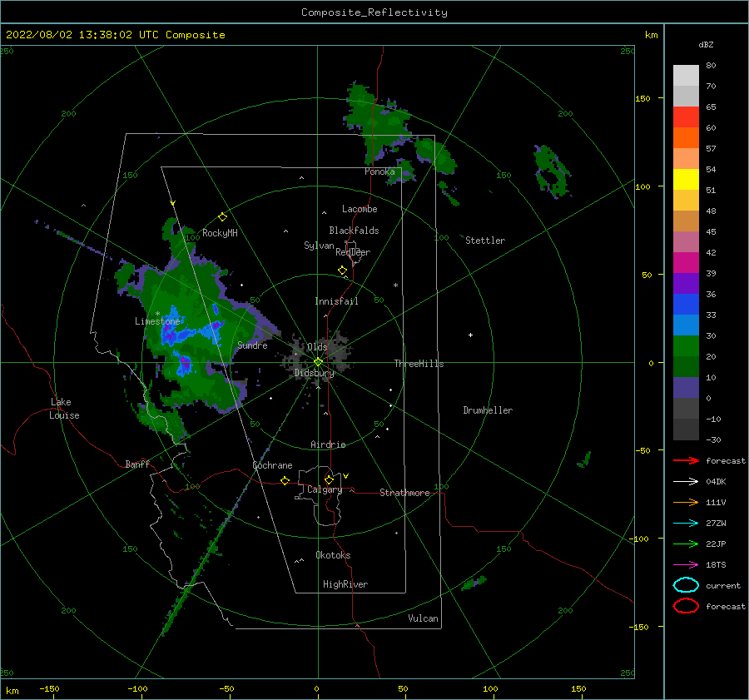Click the yellow diamond marker in Calgary

tap(329, 479)
